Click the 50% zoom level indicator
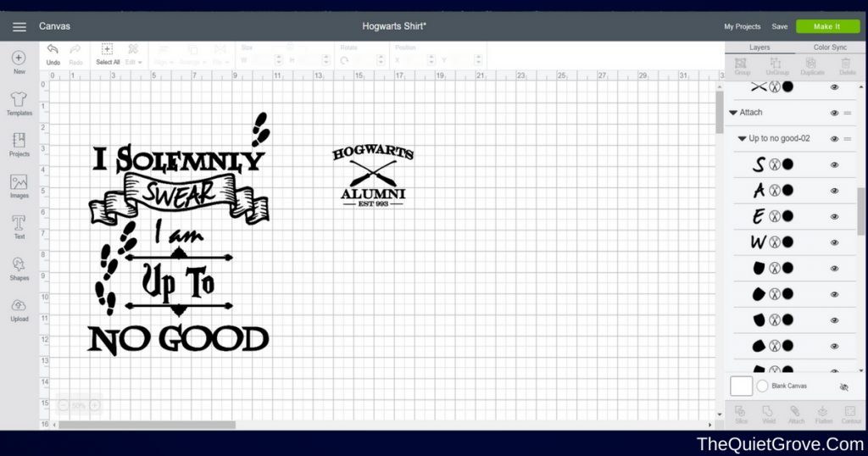This screenshot has width=868, height=456. [x=79, y=406]
